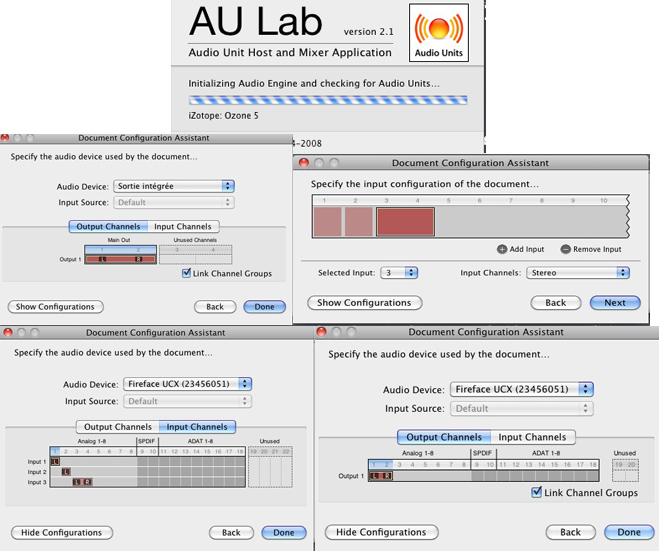Image resolution: width=659 pixels, height=552 pixels.
Task: Open Audio Device dropdown in Fireface output window
Action: point(522,389)
